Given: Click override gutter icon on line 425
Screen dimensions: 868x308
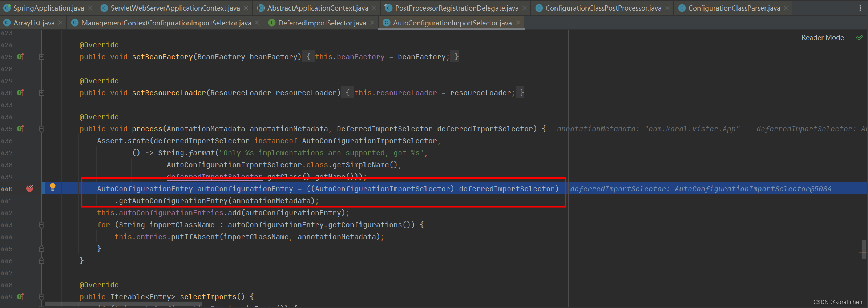Looking at the screenshot, I should pos(20,57).
